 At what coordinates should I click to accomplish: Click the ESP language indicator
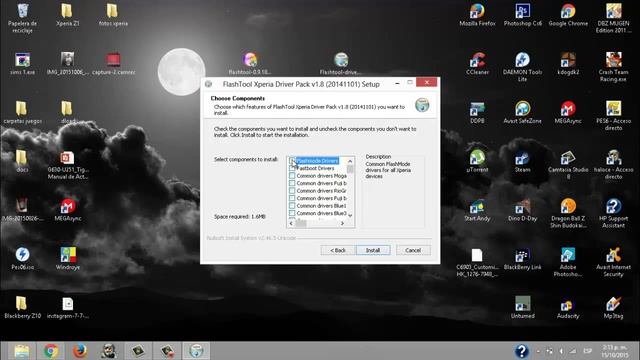(x=587, y=351)
